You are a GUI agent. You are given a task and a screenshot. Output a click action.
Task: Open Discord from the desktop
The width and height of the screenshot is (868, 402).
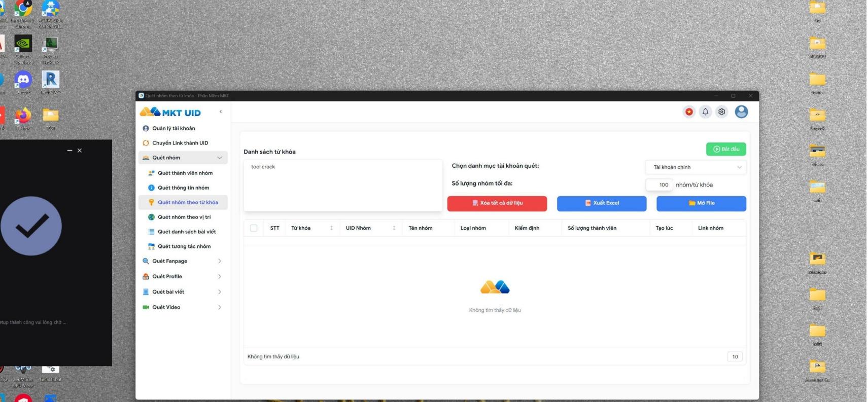point(23,81)
